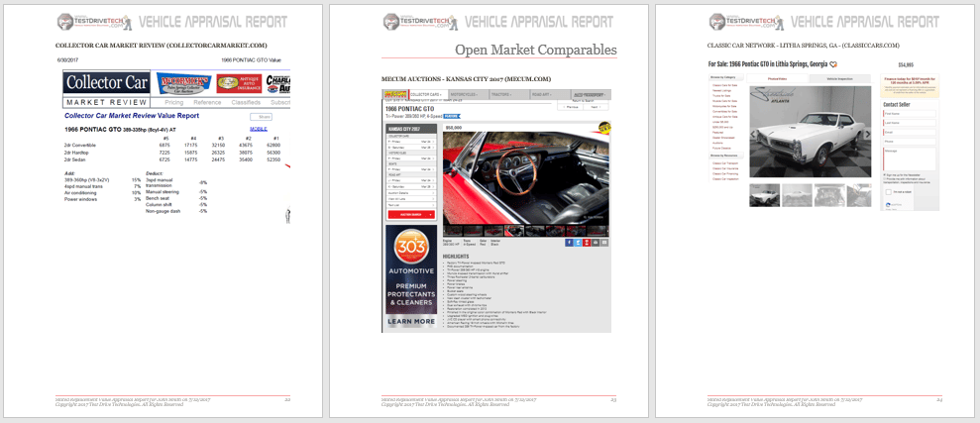Select the Reference menu item
This screenshot has height=423, width=980.
(x=207, y=102)
